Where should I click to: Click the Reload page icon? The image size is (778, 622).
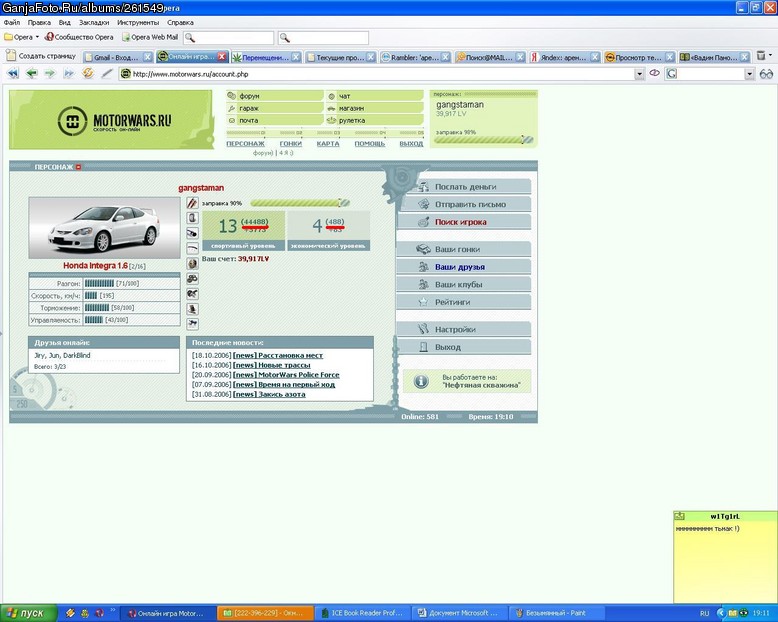(88, 73)
